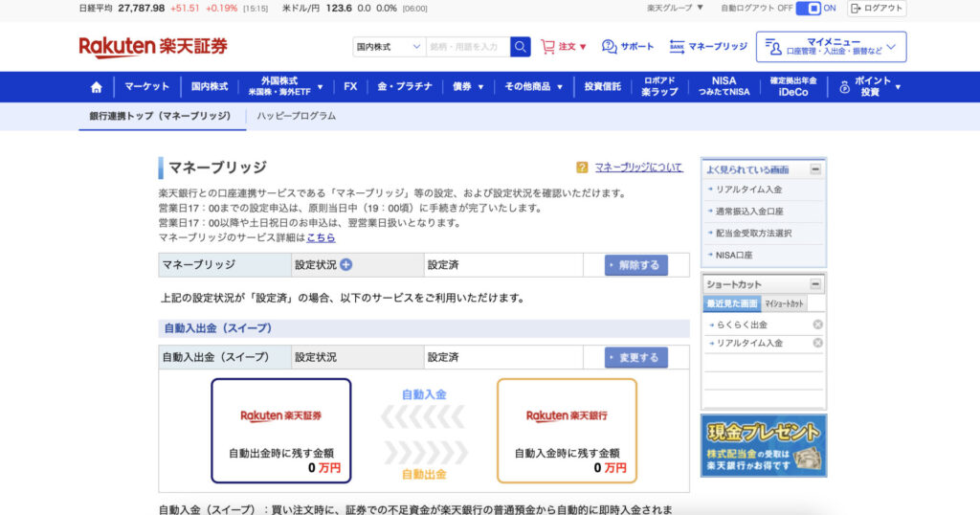Screen dimensions: 980x515
Task: Expand ポイント投資 menu
Action: 869,87
